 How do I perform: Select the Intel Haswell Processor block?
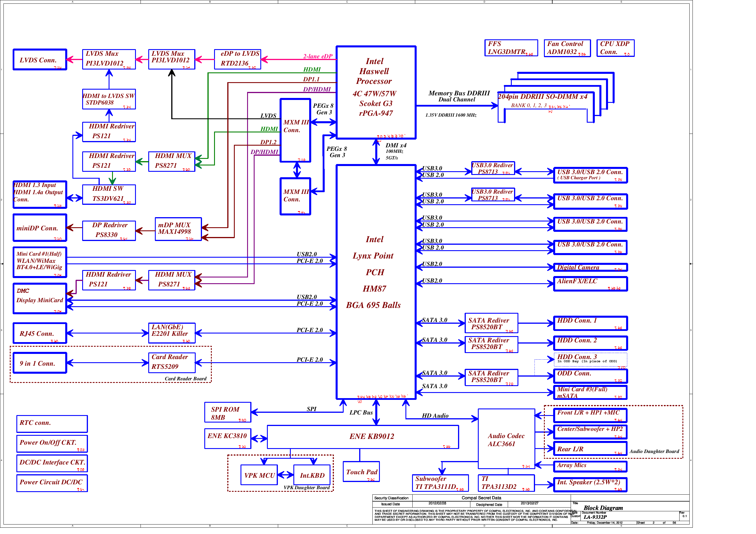tap(376, 92)
